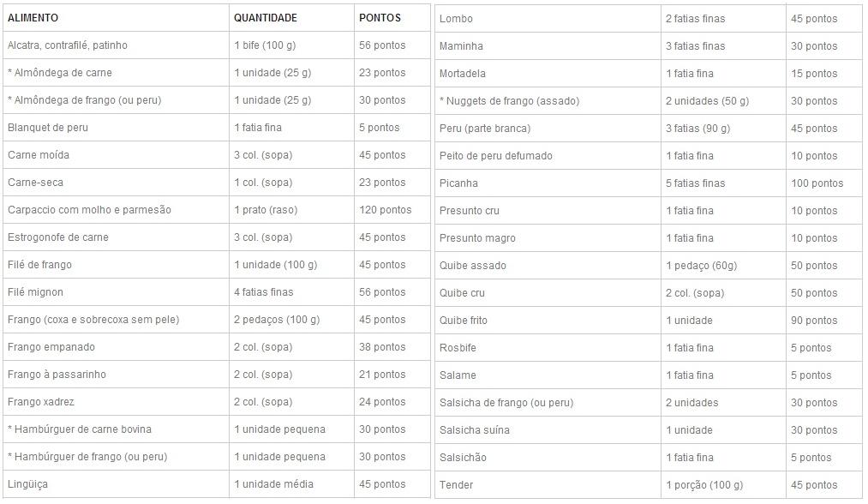Select the Alcatra, contrafilé, patinho cell
Viewport: 868px width, 504px height.
67,45
